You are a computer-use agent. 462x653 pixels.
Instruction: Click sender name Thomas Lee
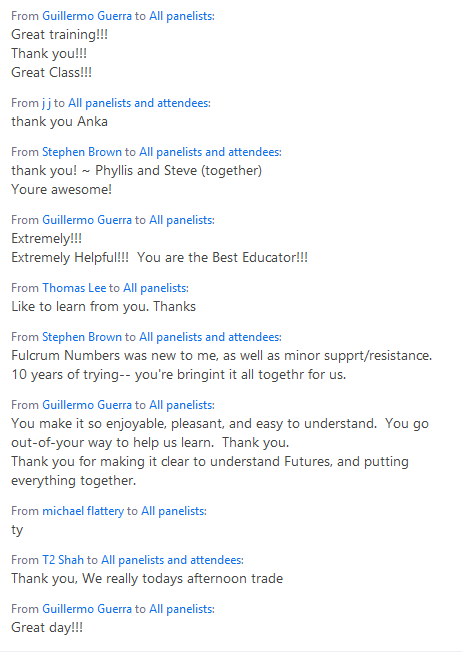point(74,288)
